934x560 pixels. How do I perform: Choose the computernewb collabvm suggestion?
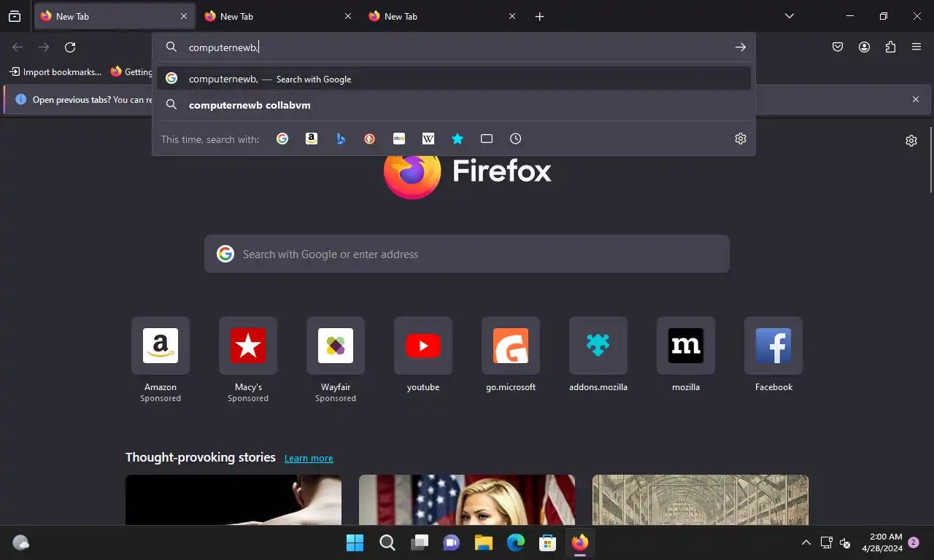[x=454, y=105]
